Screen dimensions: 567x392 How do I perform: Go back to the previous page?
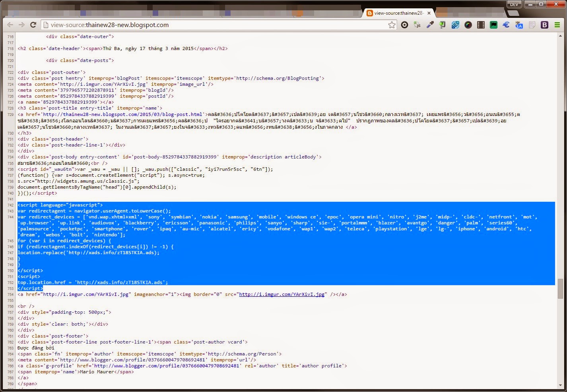point(10,25)
